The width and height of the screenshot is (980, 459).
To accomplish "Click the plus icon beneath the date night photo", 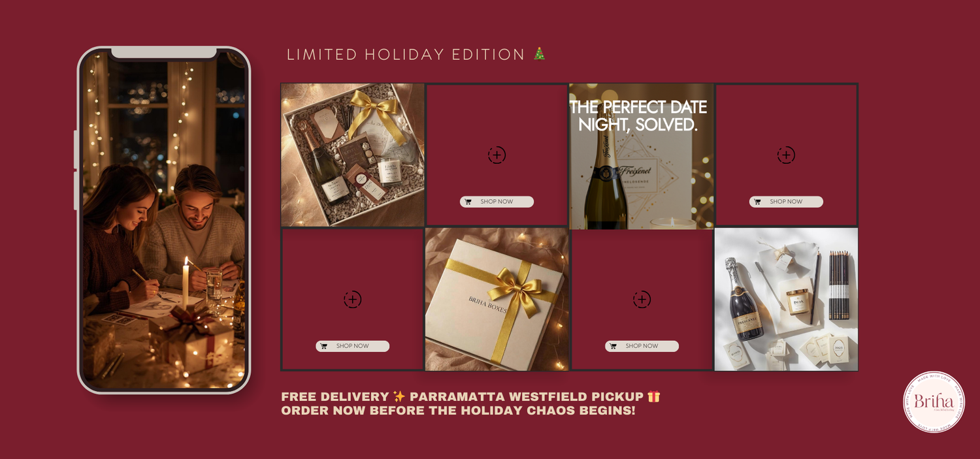I will [x=642, y=300].
